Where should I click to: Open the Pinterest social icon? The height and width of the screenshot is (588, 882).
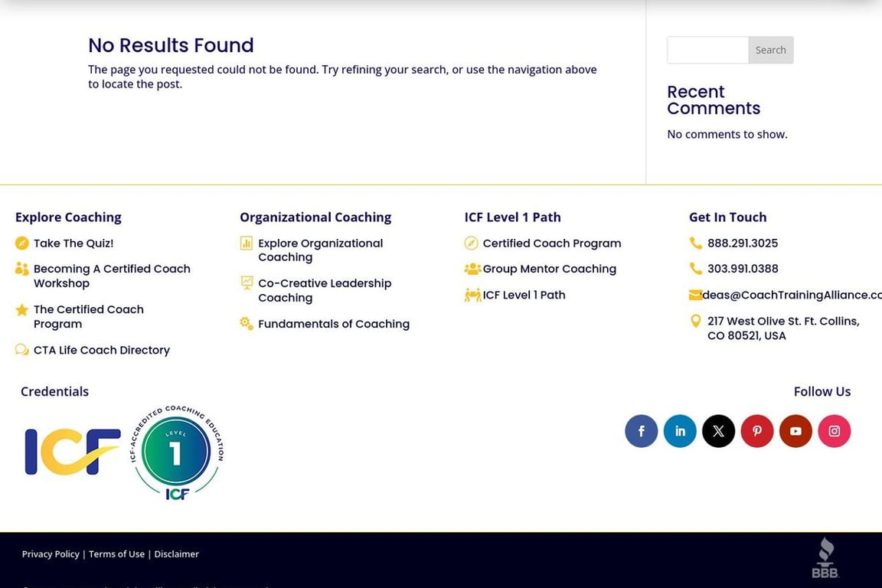pyautogui.click(x=757, y=431)
